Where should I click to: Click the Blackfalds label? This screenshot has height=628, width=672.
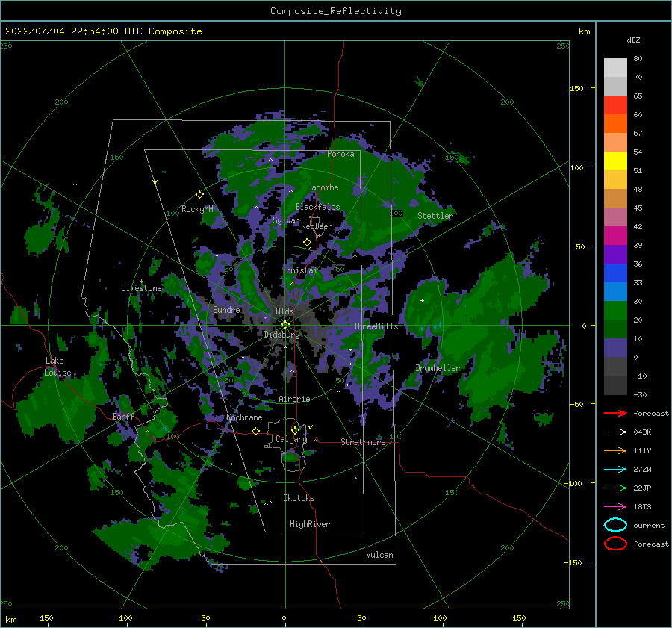click(x=317, y=207)
